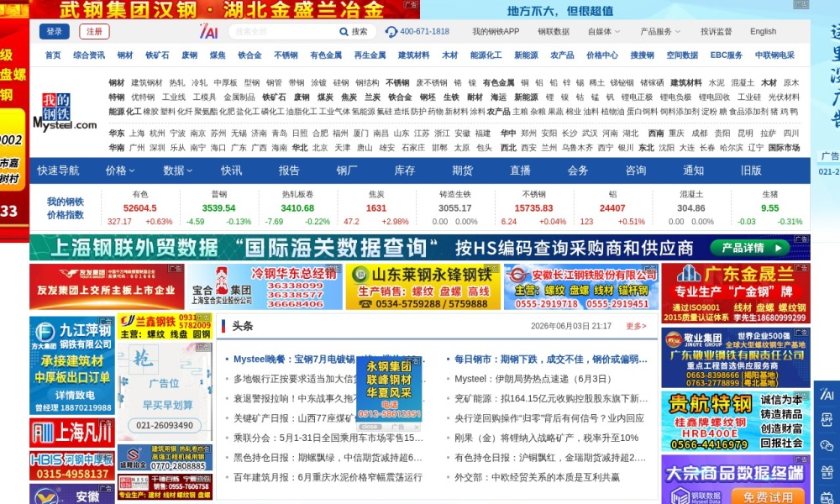Open the 旧版 tab in the blue nav bar
This screenshot has width=840, height=504.
pos(751,171)
